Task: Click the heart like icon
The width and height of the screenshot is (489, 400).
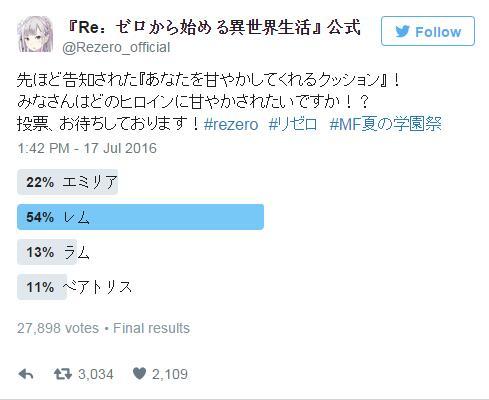Action: (139, 374)
